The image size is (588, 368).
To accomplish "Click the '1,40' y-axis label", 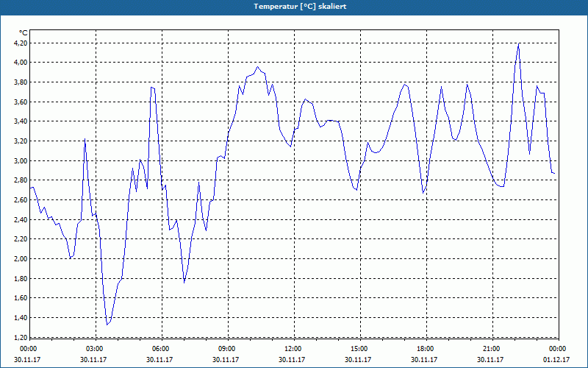I will (21, 318).
